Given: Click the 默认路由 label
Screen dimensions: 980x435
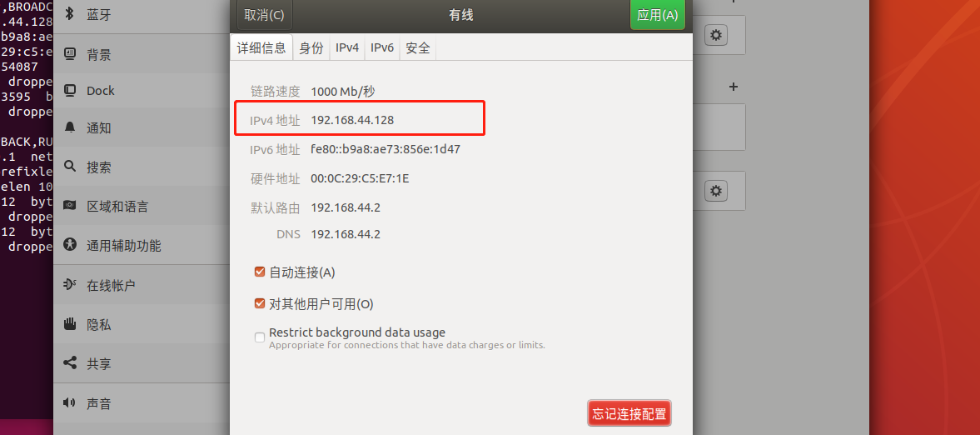Looking at the screenshot, I should 276,207.
